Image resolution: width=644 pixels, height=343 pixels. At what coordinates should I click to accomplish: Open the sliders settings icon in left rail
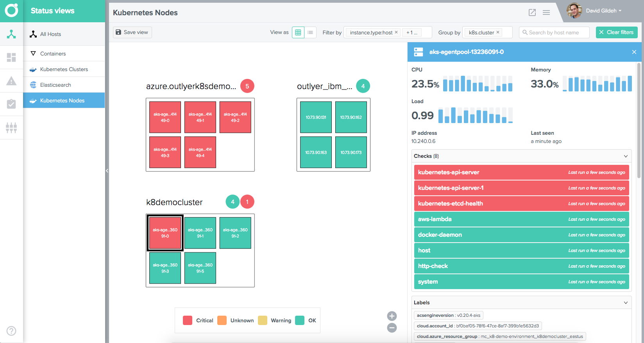[x=11, y=128]
